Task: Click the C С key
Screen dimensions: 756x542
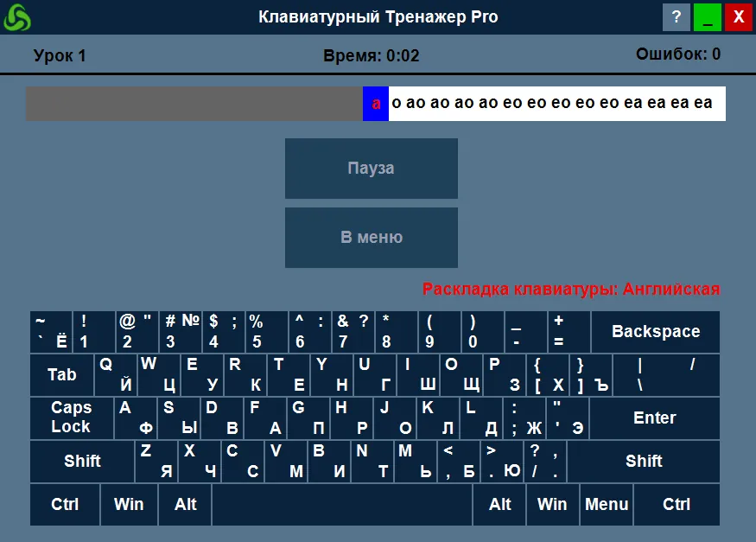Action: click(x=243, y=461)
